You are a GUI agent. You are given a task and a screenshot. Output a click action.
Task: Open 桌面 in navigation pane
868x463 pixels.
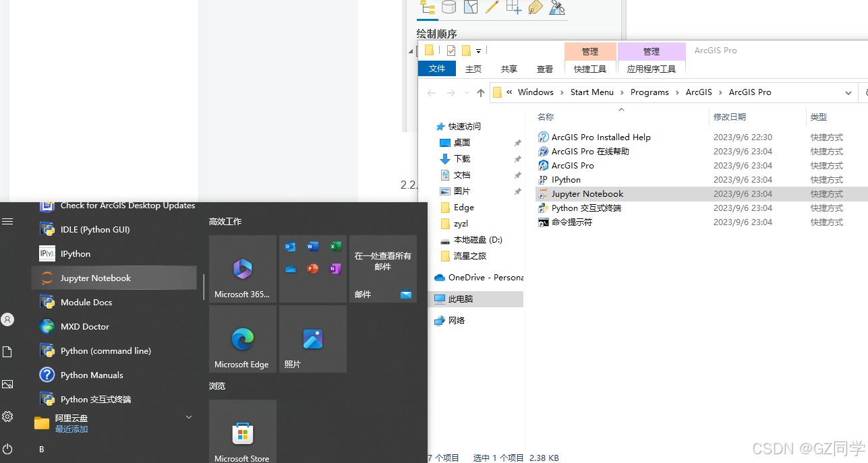[x=462, y=143]
